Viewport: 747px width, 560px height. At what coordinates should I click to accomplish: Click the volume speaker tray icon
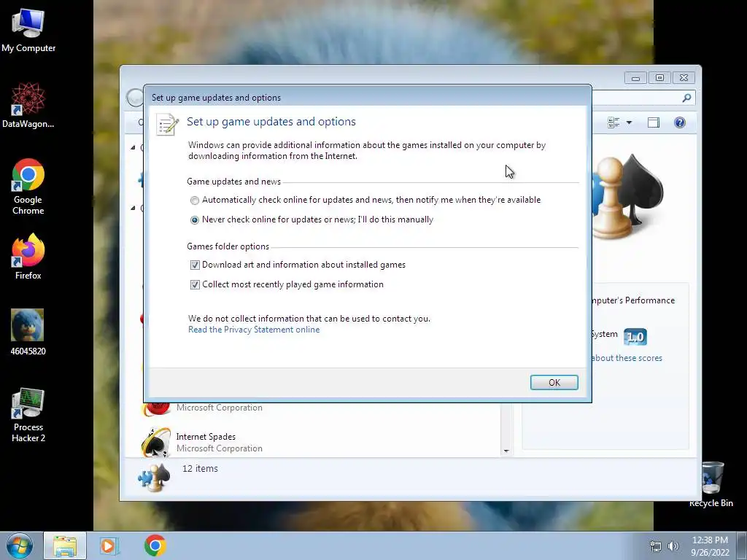[673, 546]
